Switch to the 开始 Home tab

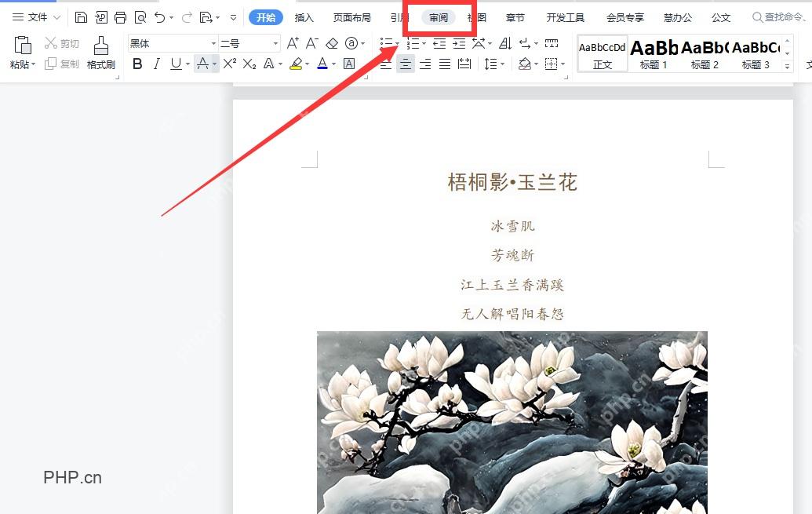coord(266,17)
